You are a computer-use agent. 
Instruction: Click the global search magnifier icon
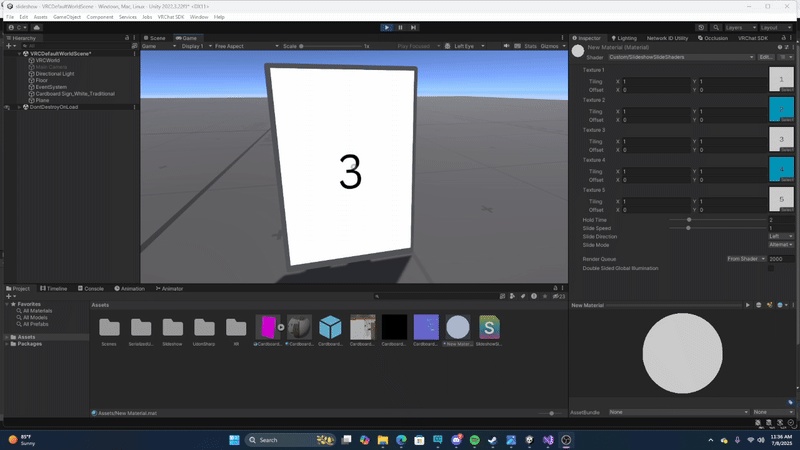click(x=716, y=28)
